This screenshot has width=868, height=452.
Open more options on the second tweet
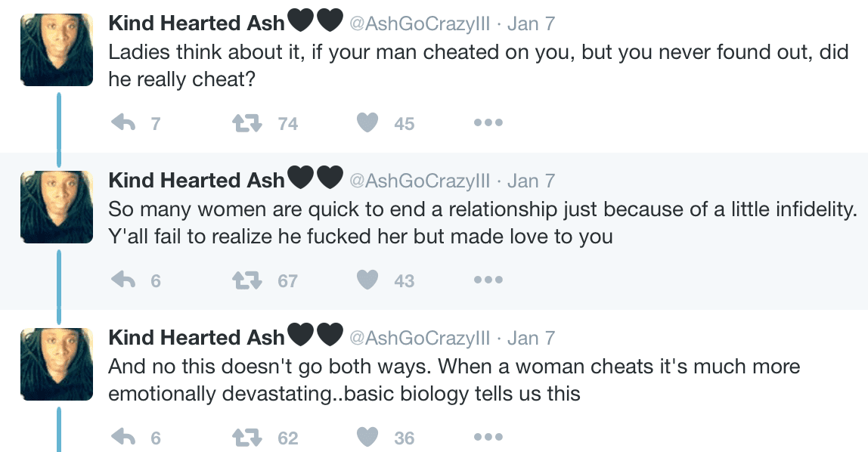pos(488,280)
